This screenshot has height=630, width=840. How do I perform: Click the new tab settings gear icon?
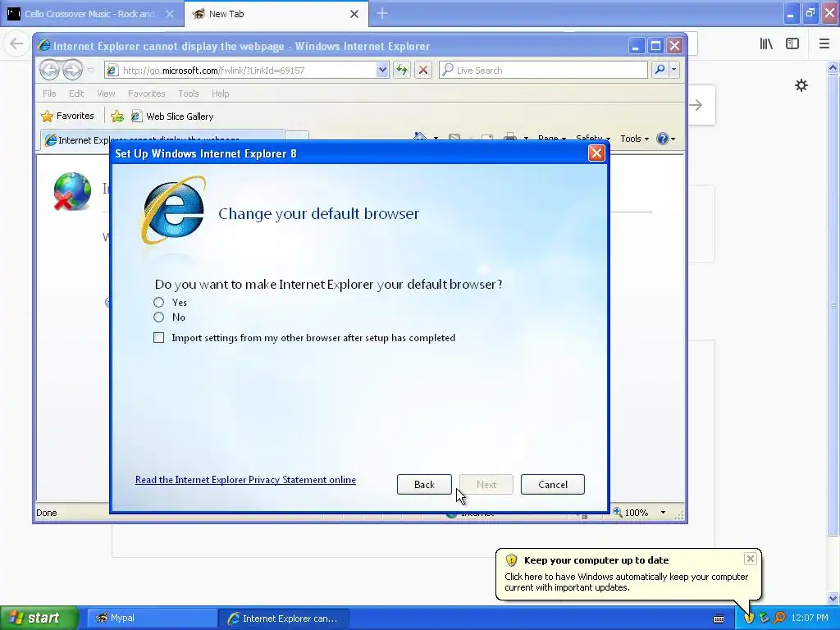click(801, 85)
